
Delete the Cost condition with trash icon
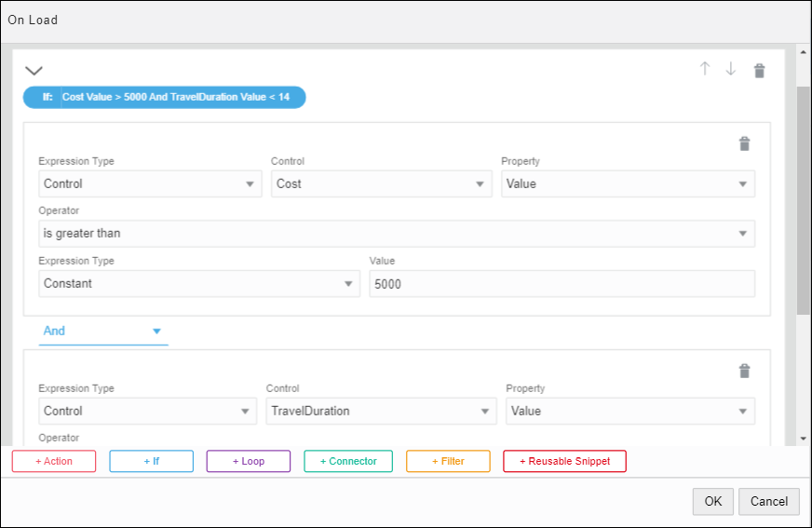(x=744, y=143)
